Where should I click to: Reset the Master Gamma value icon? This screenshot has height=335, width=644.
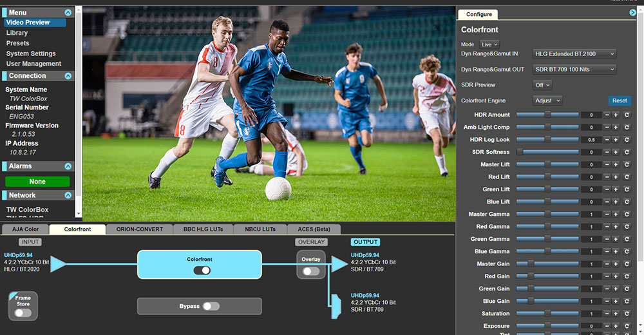627,214
